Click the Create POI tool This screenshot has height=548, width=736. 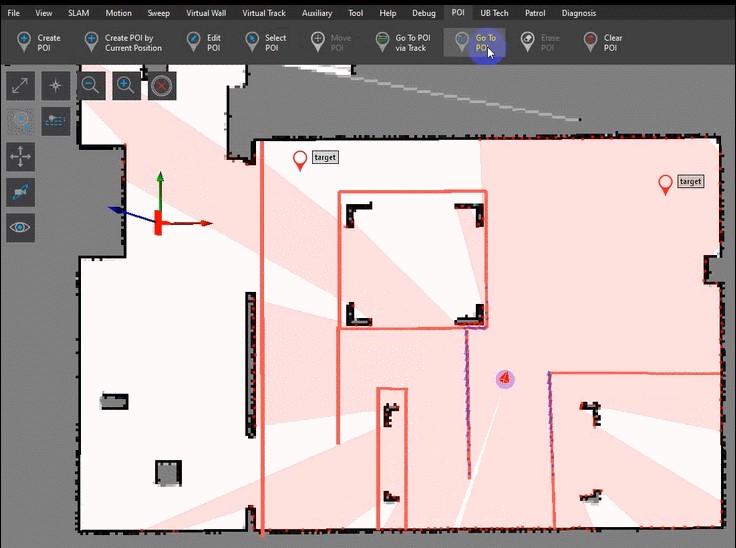click(x=38, y=42)
